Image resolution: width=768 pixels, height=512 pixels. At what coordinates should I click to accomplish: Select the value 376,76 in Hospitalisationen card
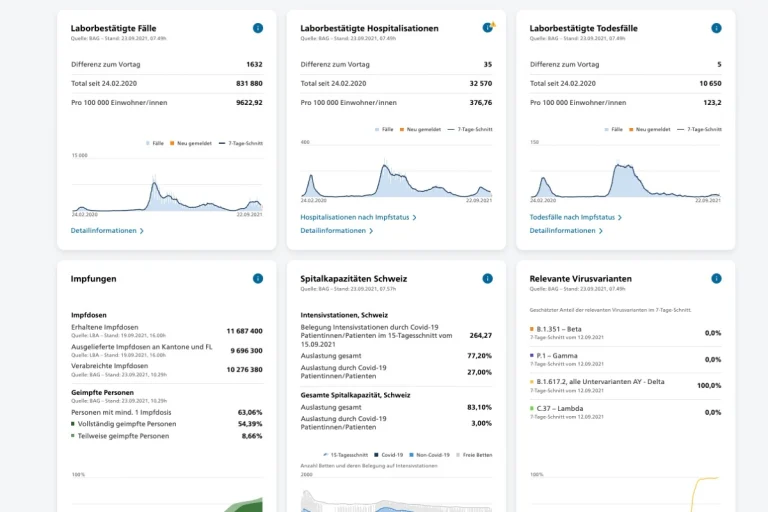pos(480,102)
